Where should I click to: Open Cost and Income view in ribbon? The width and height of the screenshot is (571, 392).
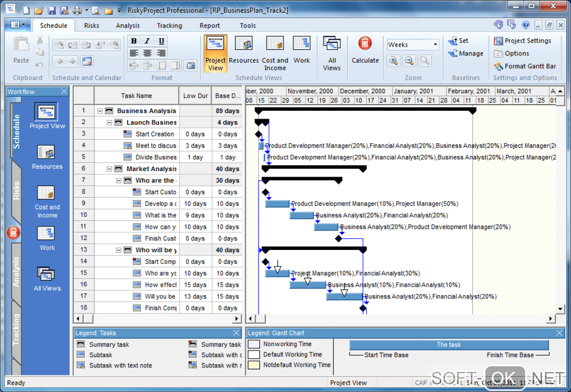pos(275,54)
